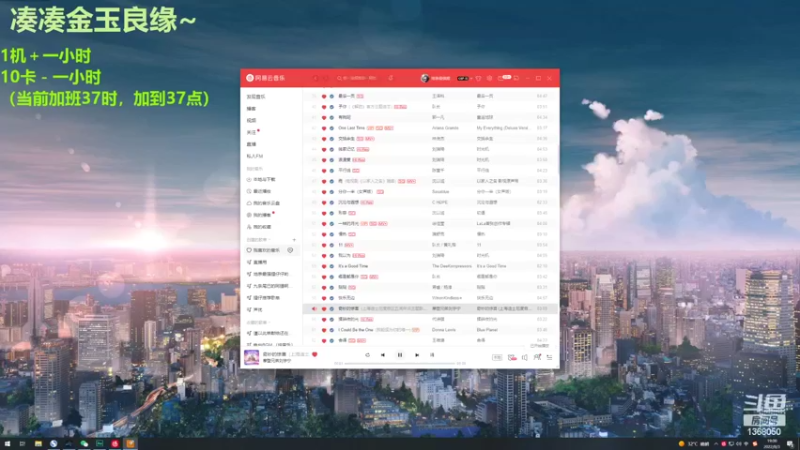Change the playback loop mode
Image resolution: width=800 pixels, height=450 pixels.
[x=367, y=355]
